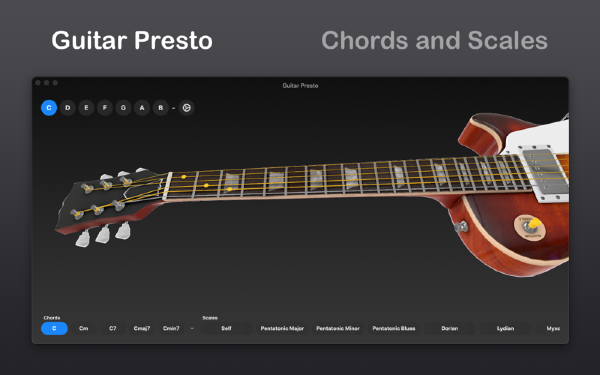Click the metal strap button on guitar body
Image resolution: width=600 pixels, height=375 pixels.
(461, 227)
